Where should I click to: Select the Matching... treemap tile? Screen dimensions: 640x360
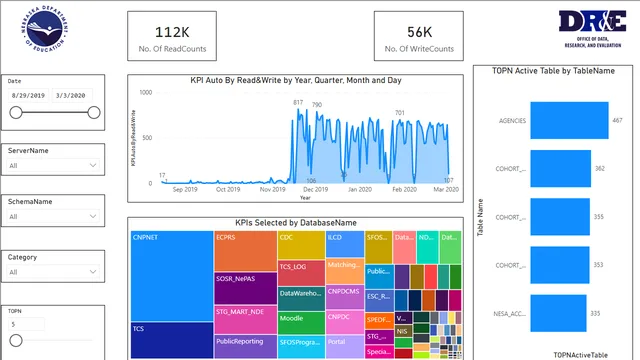(345, 271)
